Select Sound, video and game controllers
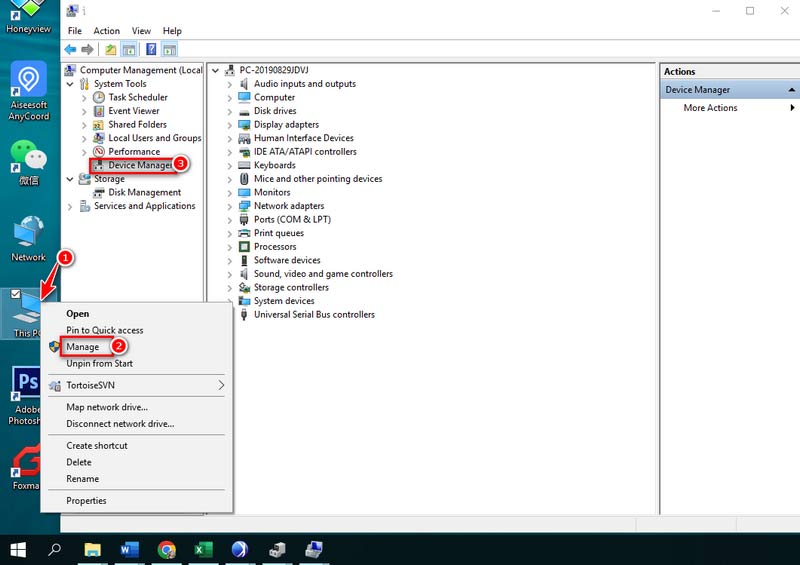Screen dimensions: 800x565 tap(323, 274)
